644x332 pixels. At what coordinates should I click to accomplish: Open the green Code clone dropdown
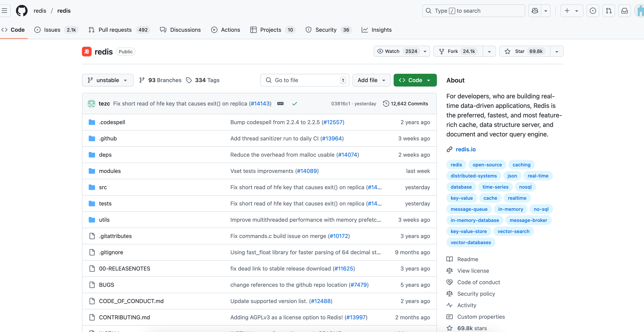pos(415,80)
